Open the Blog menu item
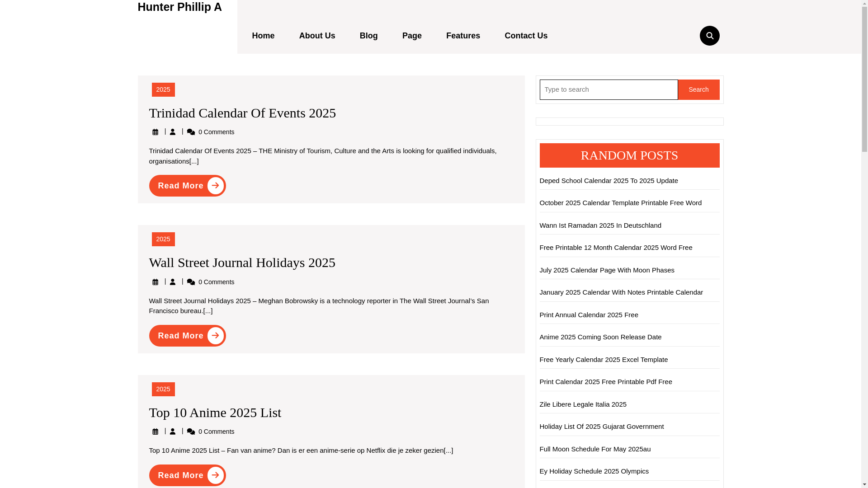Screen dimensions: 868x488 (x=368, y=36)
